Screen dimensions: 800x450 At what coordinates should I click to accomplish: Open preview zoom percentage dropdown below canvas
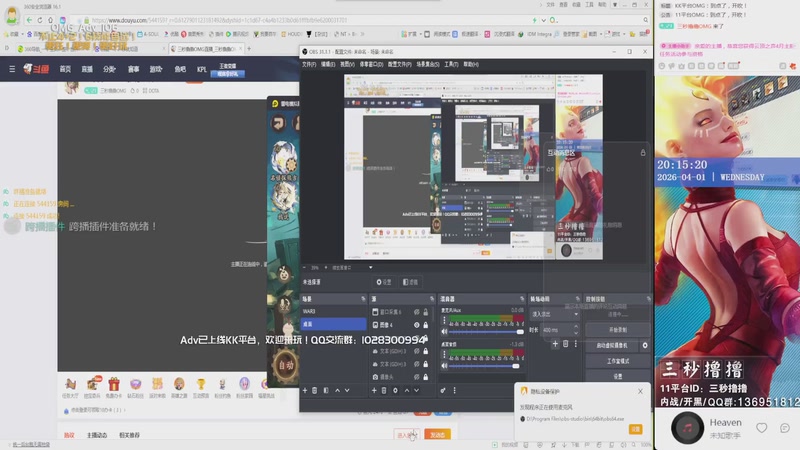(371, 267)
